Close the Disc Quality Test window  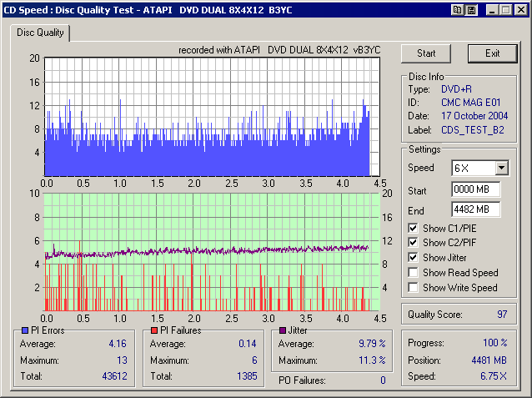520,9
